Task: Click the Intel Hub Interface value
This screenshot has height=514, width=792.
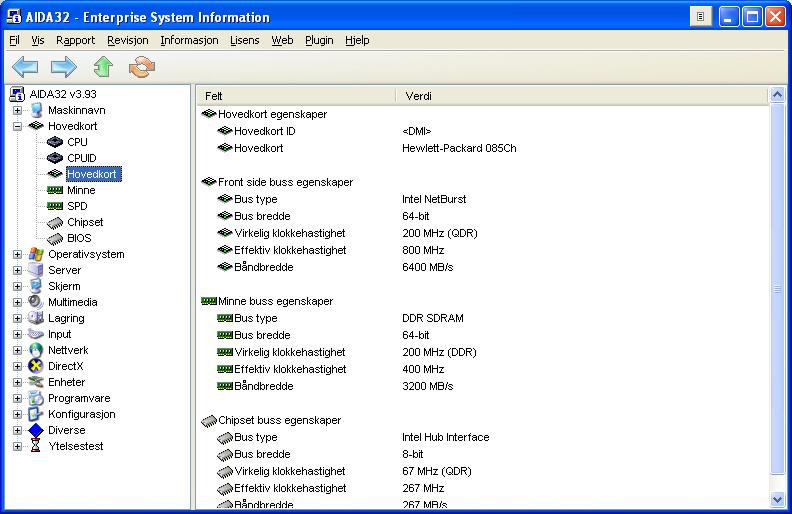Action: pyautogui.click(x=446, y=437)
